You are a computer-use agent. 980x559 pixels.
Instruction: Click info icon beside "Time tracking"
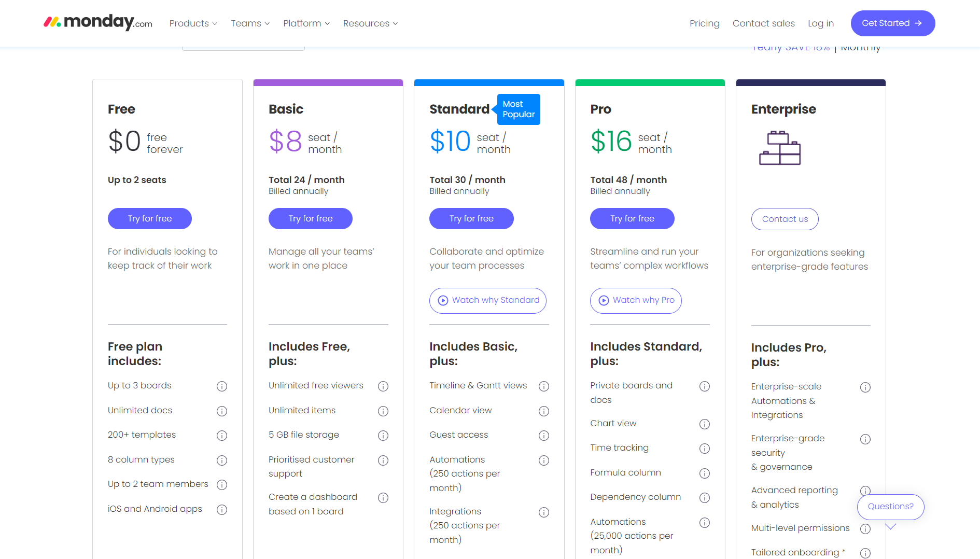point(705,448)
